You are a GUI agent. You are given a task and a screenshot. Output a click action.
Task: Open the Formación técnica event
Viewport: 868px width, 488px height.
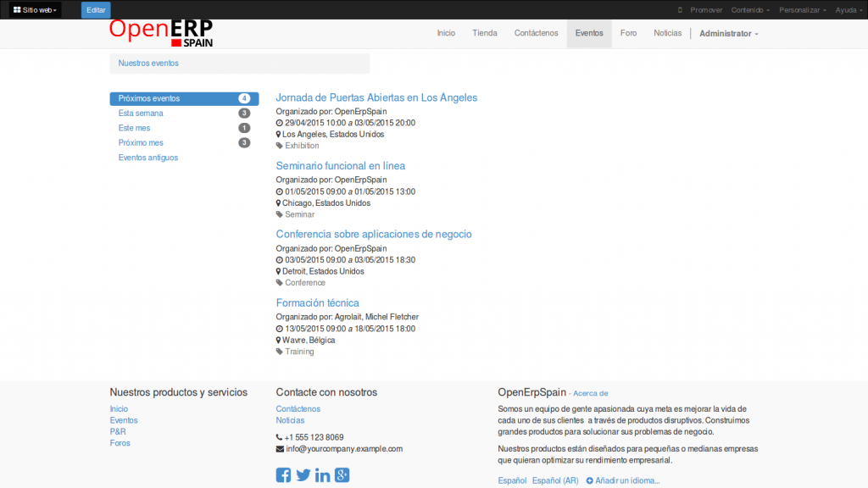click(317, 303)
